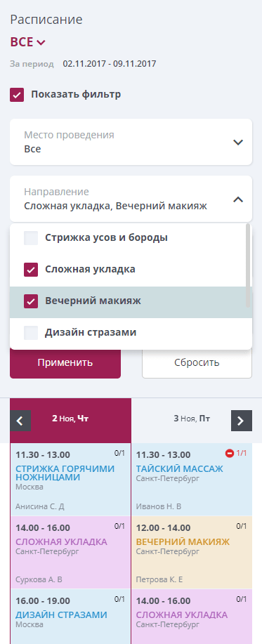The height and width of the screenshot is (644, 262).
Task: Expand the Место проведения dropdown
Action: tap(131, 142)
